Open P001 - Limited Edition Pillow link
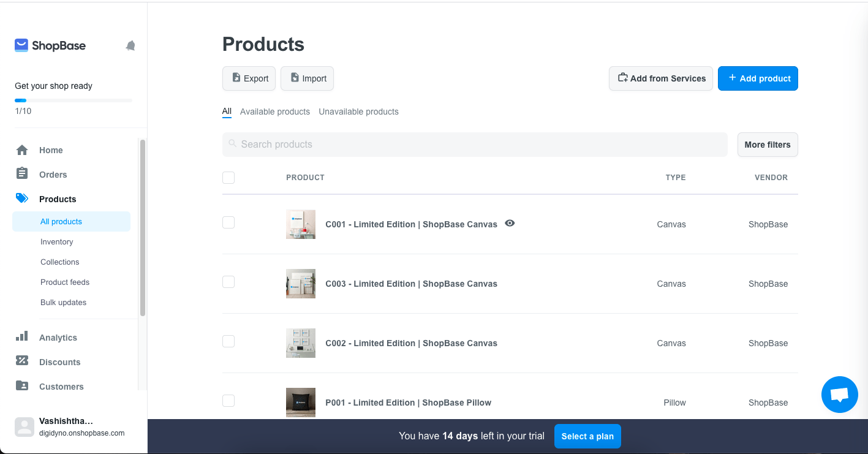 (x=408, y=403)
